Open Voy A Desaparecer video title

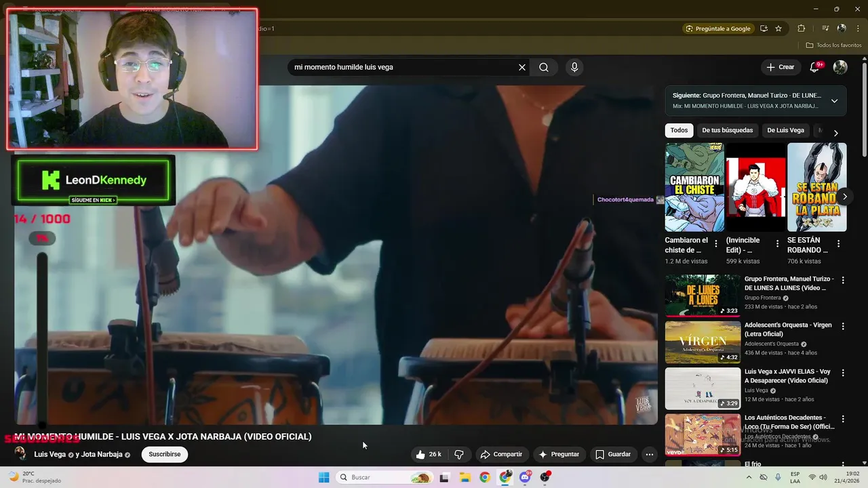click(787, 376)
